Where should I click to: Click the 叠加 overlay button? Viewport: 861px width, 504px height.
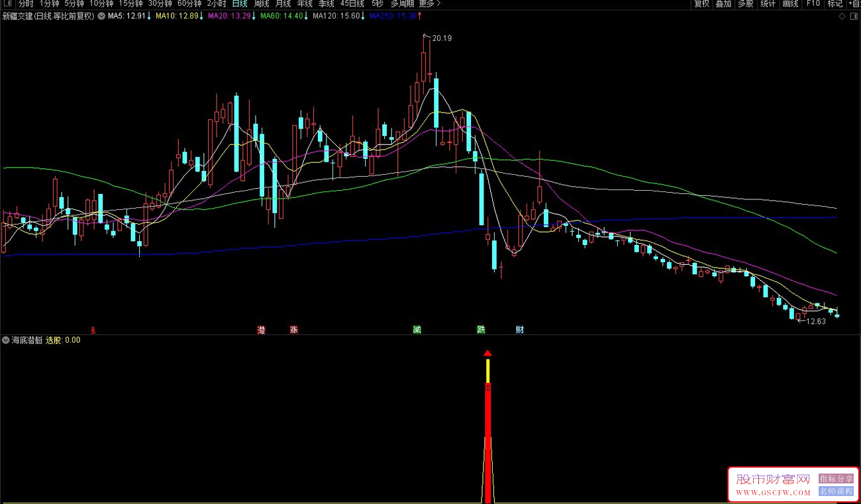pos(723,4)
